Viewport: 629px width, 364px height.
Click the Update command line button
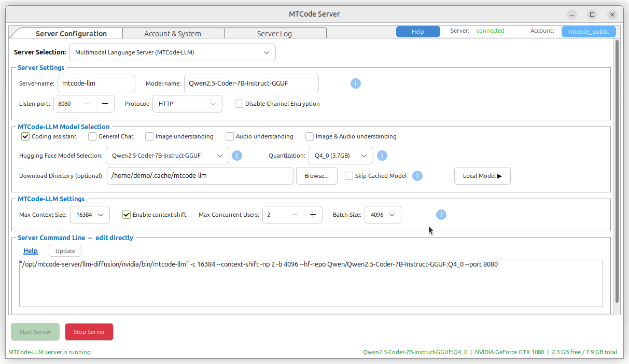[x=65, y=251]
